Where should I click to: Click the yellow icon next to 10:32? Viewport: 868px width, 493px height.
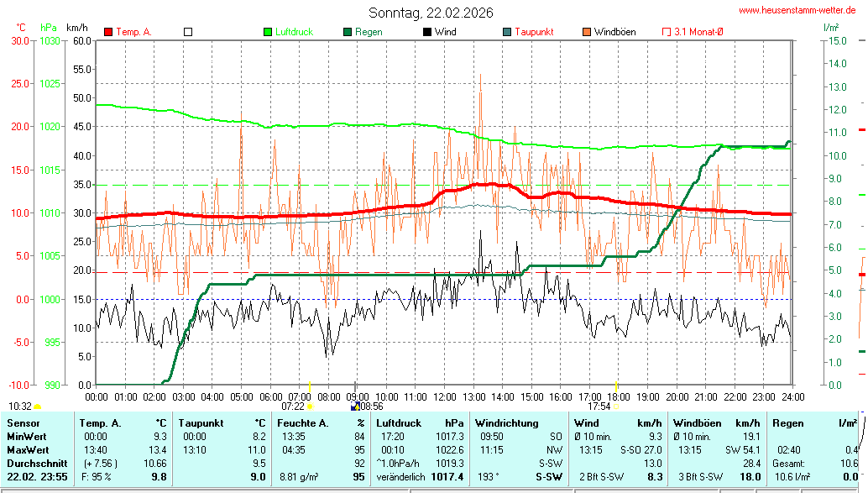[x=38, y=406]
